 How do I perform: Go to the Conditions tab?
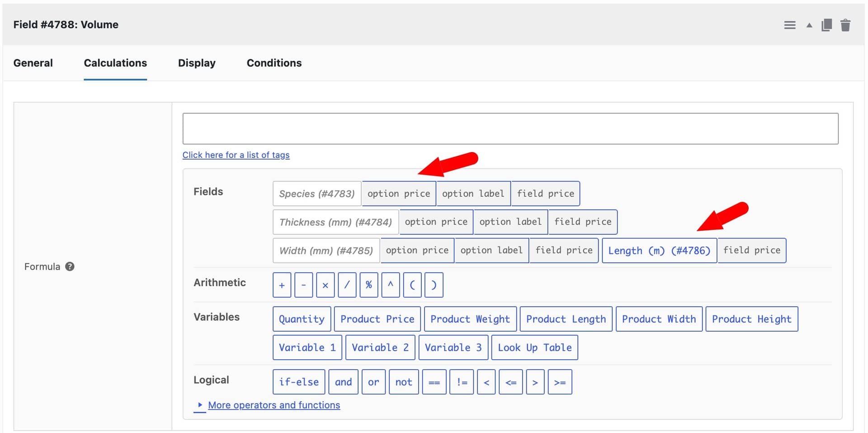tap(274, 63)
